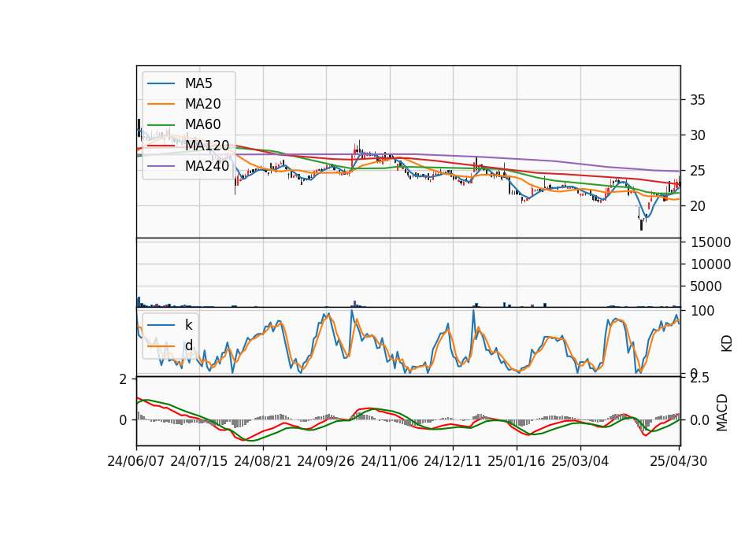This screenshot has height=543, width=756.
Task: Click the MA60 legend label
Action: coord(203,124)
